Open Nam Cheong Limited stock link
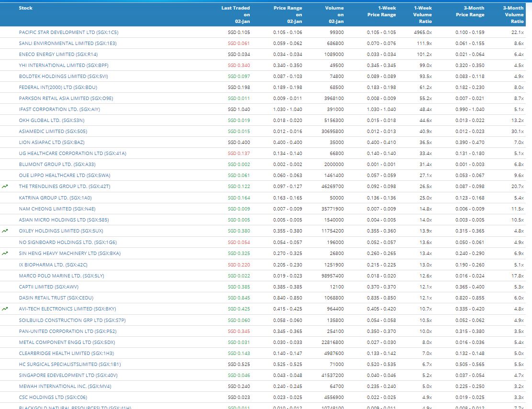Screen dimensions: 532x409 pos(57,209)
